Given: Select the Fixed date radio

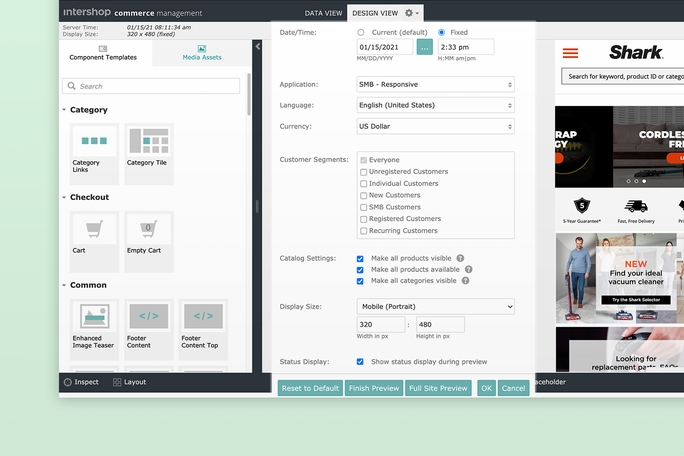Looking at the screenshot, I should [441, 32].
